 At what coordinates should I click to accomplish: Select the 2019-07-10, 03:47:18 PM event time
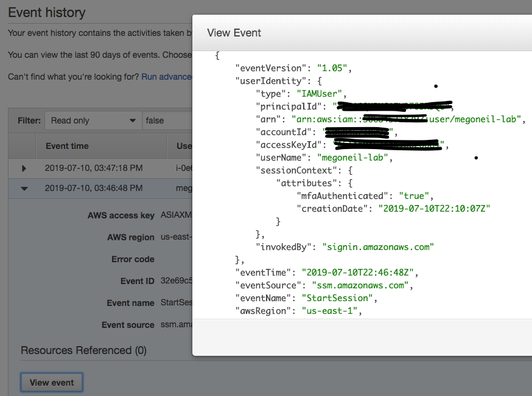[94, 168]
